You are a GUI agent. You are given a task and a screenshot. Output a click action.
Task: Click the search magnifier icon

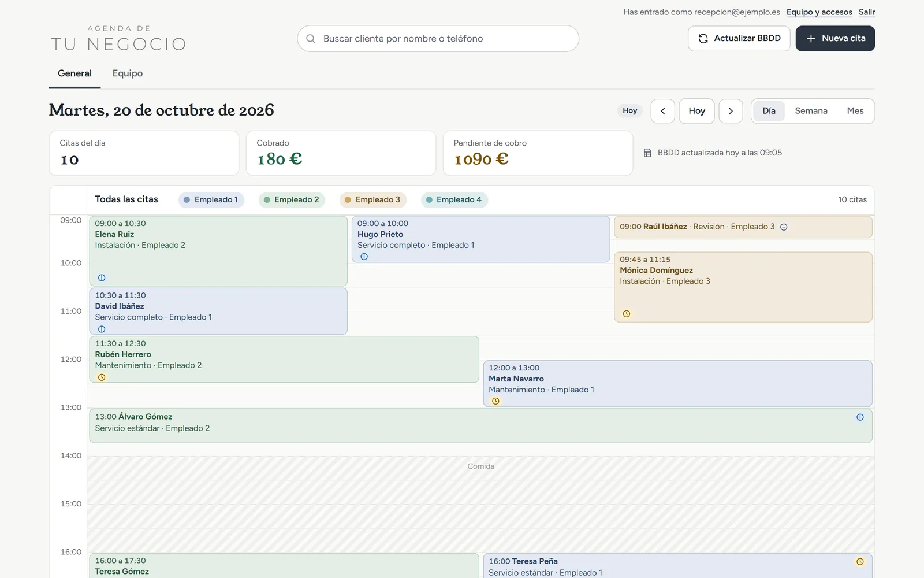click(x=311, y=39)
